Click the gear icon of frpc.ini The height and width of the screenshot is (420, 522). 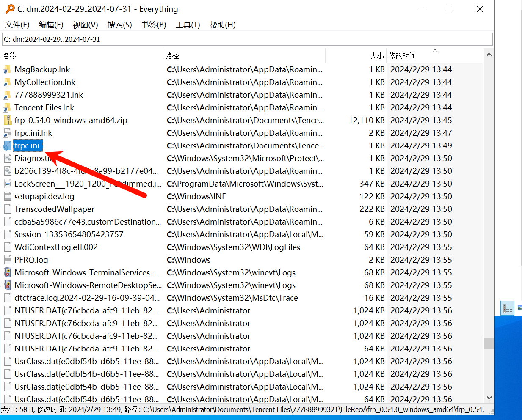7,146
